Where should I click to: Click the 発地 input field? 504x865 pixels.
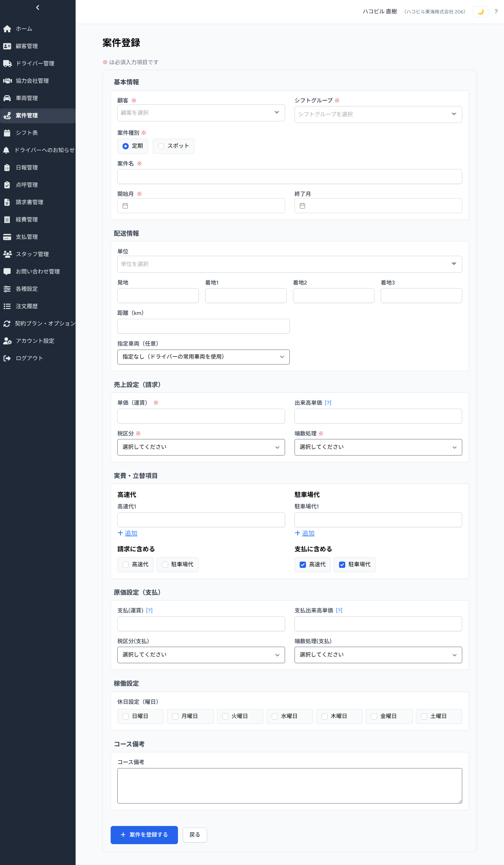coord(158,296)
